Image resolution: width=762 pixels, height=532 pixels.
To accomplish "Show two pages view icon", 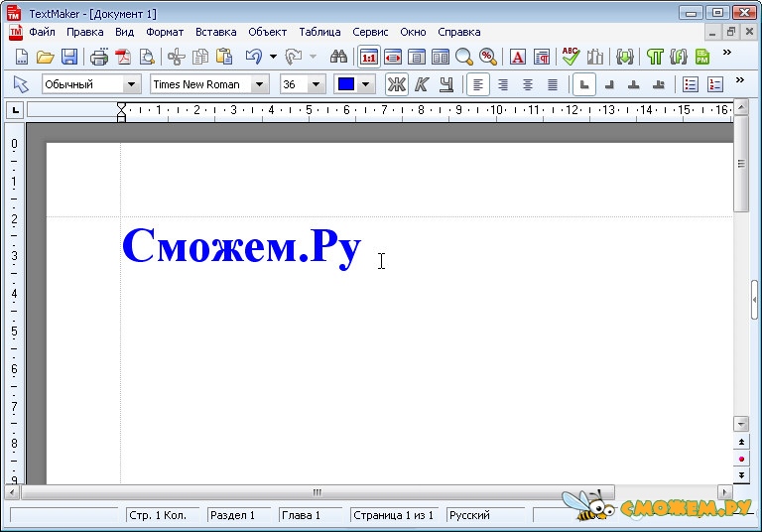I will click(x=441, y=57).
